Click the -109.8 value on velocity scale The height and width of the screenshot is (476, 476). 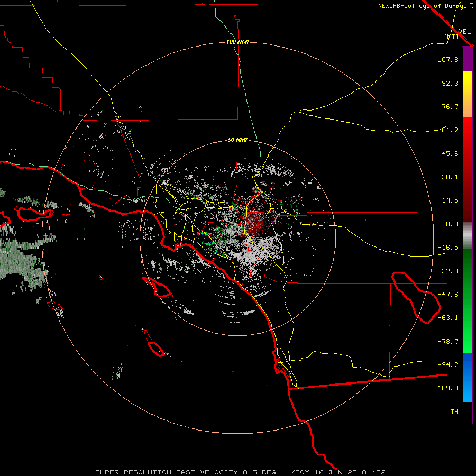(x=446, y=388)
